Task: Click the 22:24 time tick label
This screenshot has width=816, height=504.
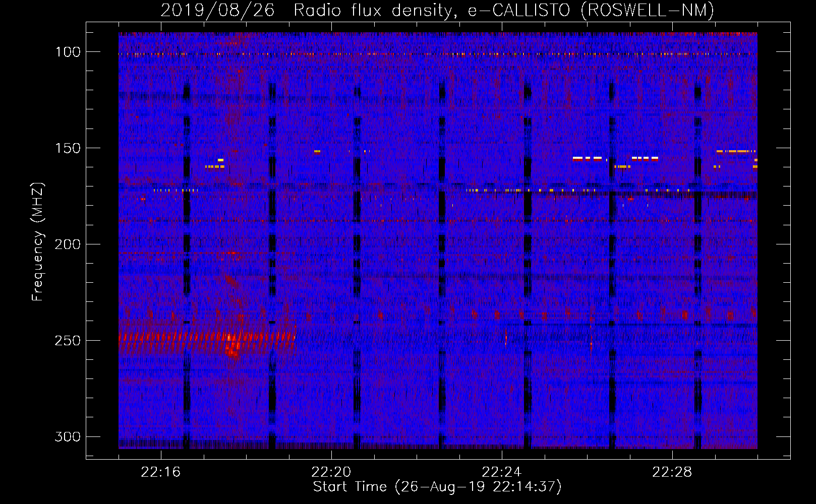Action: click(x=502, y=472)
